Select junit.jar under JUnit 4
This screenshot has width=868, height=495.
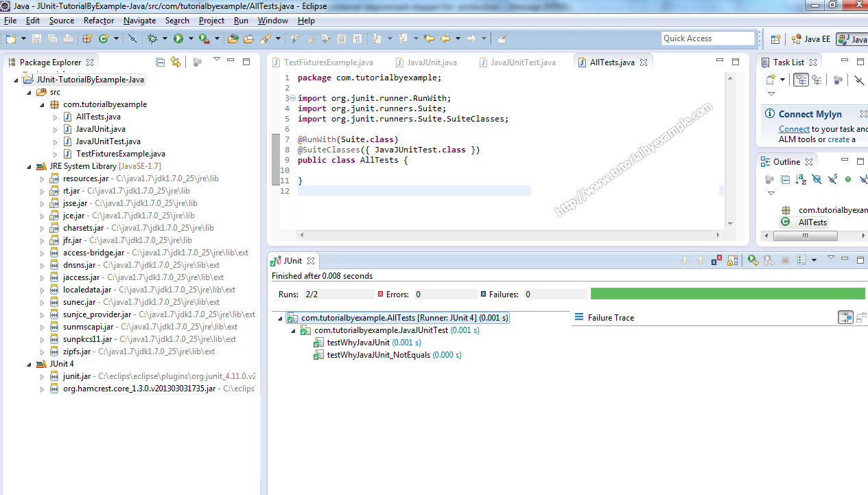tap(76, 376)
